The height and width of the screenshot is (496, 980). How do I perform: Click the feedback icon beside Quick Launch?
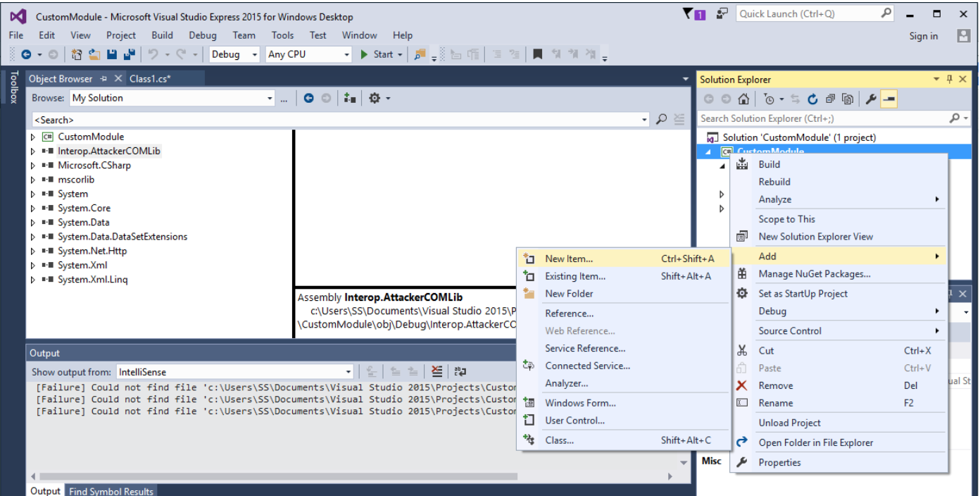pyautogui.click(x=722, y=13)
